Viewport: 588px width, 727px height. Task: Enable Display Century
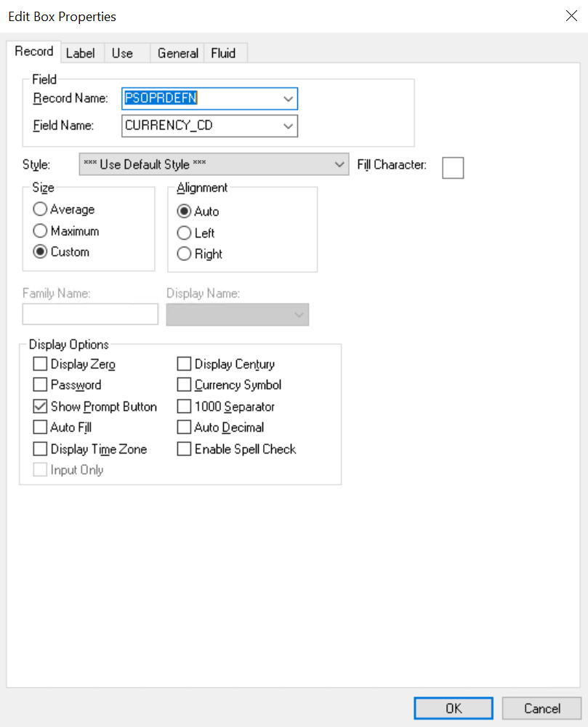coord(184,363)
